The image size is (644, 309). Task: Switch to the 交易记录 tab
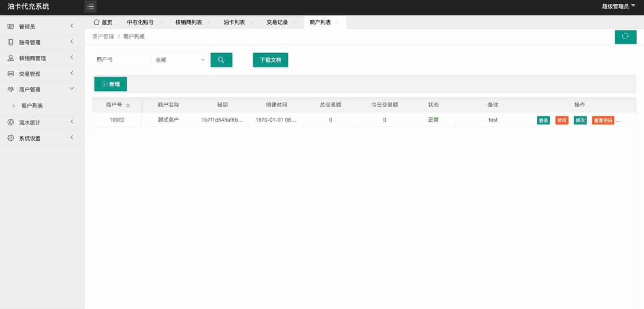277,23
